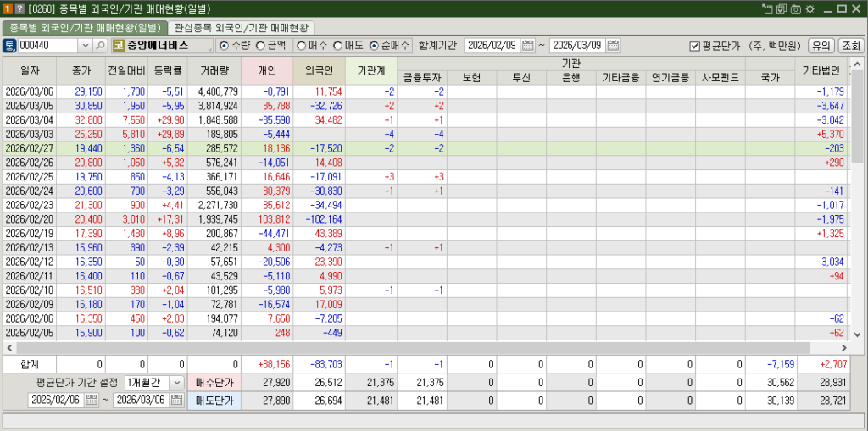Open window settings gear icon

coord(810,8)
